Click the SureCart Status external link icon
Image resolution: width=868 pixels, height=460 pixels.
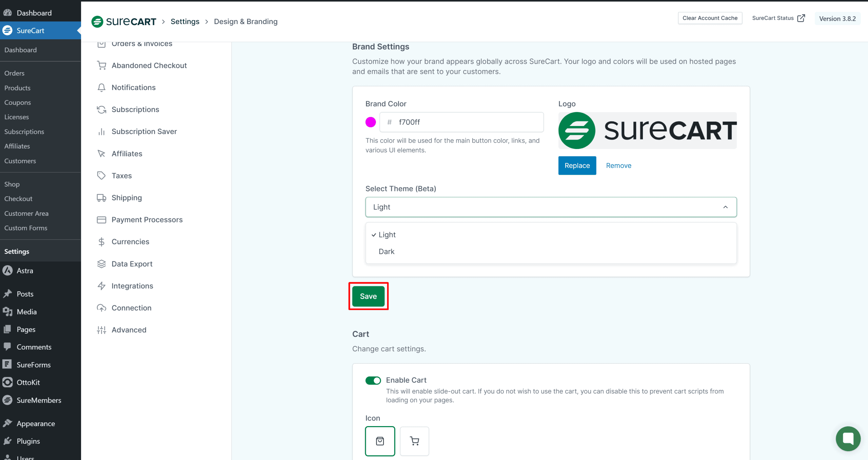click(x=801, y=18)
